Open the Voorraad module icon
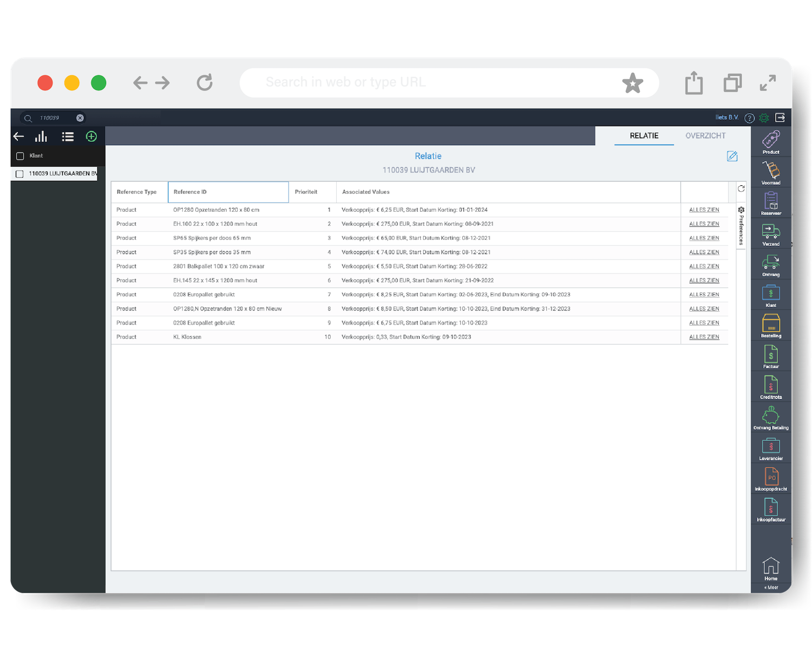This screenshot has height=650, width=812. click(x=771, y=173)
